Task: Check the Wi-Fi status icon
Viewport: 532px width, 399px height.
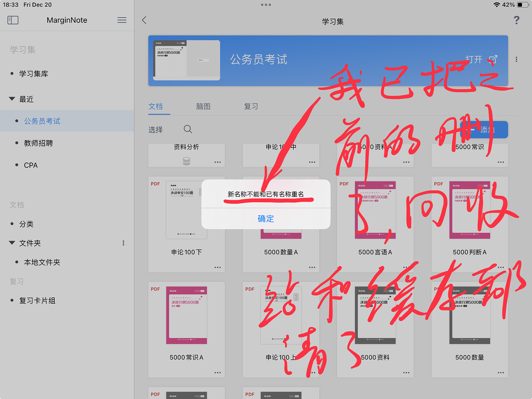Action: pyautogui.click(x=497, y=5)
